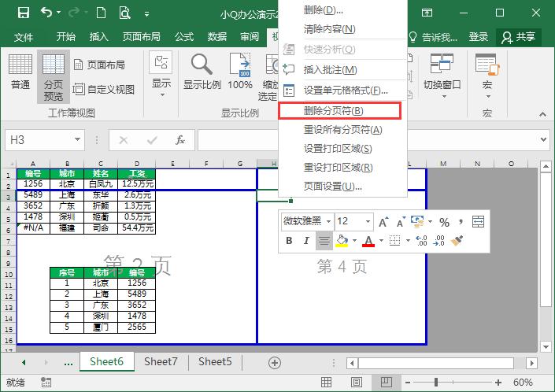This screenshot has width=555, height=392.
Task: Click Tell me (告诉我) search box
Action: pos(433,37)
